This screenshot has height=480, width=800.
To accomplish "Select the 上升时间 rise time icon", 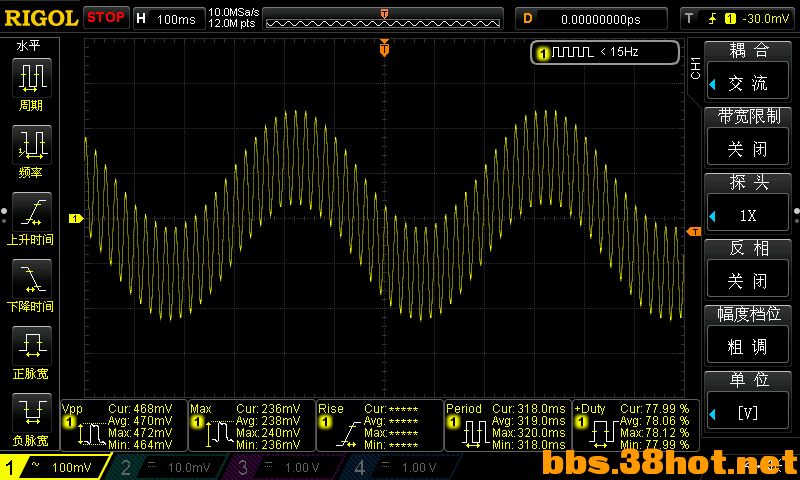I will point(32,212).
